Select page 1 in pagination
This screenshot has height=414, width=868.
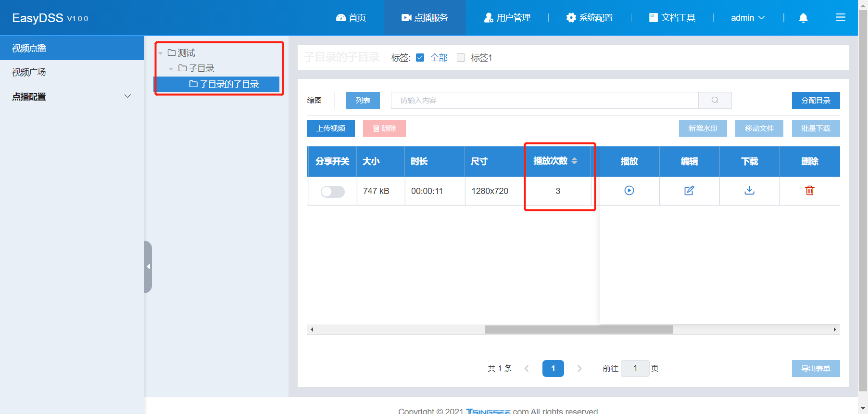tap(553, 368)
